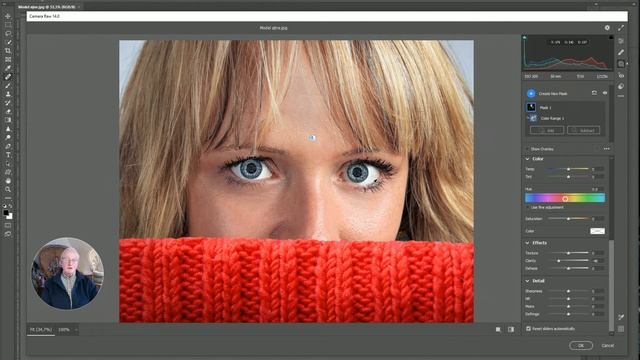The height and width of the screenshot is (360, 640).
Task: Open the Presets panel icon
Action: click(621, 87)
